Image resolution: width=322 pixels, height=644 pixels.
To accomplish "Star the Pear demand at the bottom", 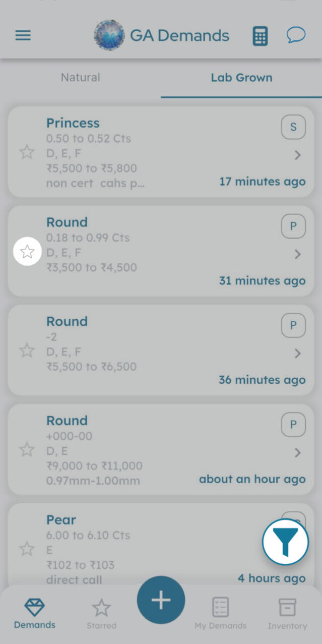I will tap(27, 549).
